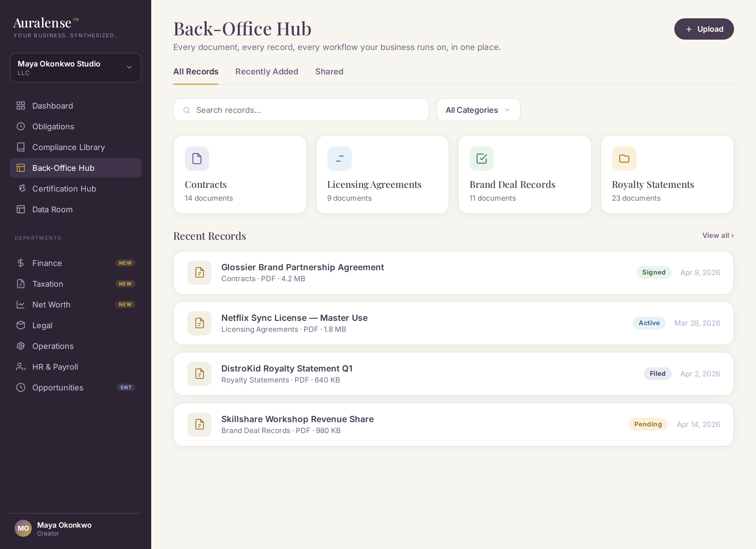
Task: Switch to the Shared tab
Action: (x=329, y=72)
